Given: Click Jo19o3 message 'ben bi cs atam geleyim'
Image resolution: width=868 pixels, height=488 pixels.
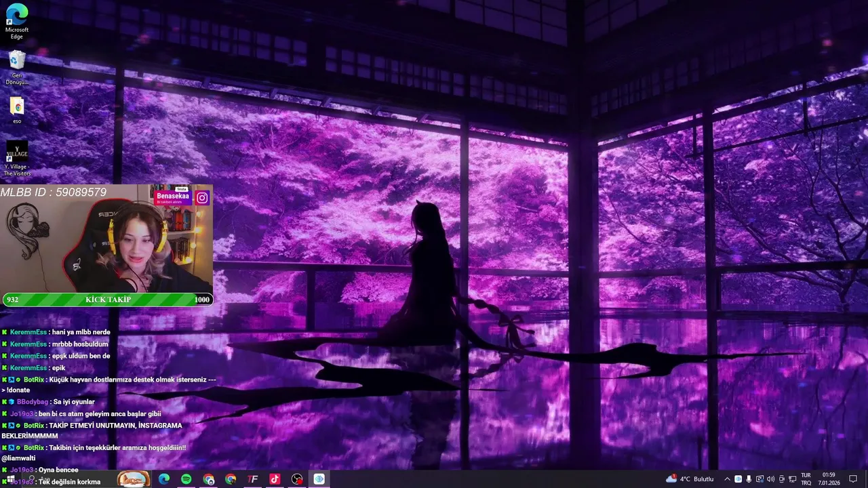Looking at the screenshot, I should click(100, 413).
